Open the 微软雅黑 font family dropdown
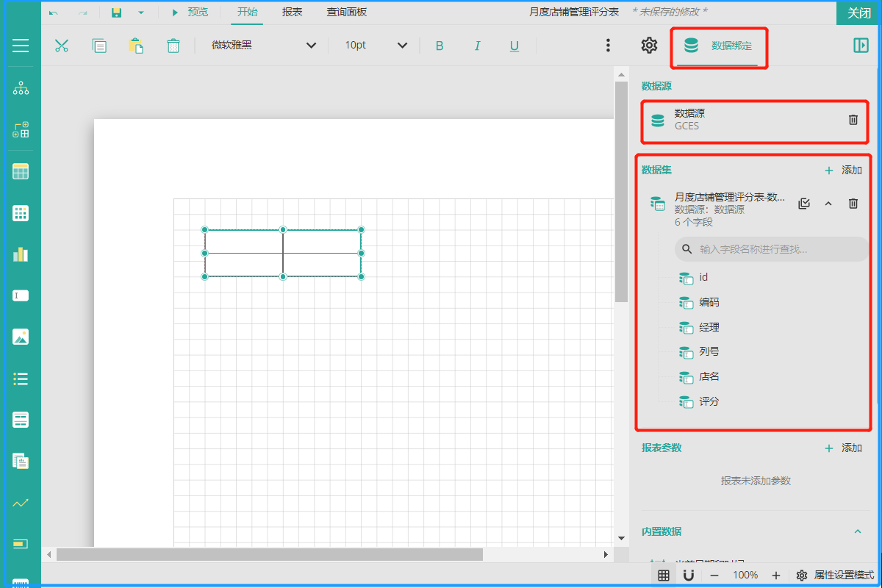 tap(264, 46)
